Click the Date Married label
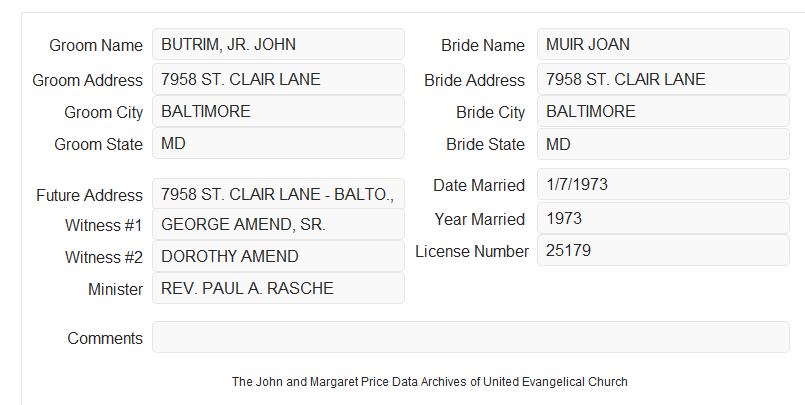Image resolution: width=805 pixels, height=405 pixels. coord(479,185)
